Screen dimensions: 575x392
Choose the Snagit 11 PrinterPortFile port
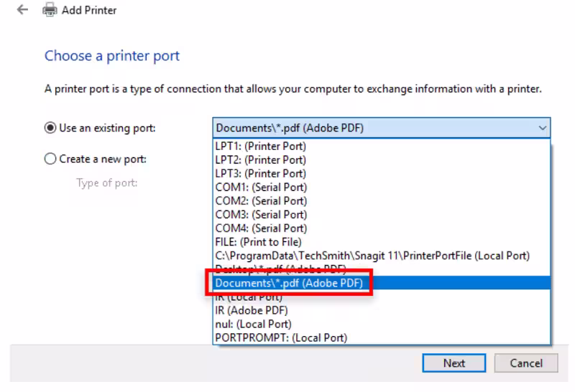pos(372,256)
